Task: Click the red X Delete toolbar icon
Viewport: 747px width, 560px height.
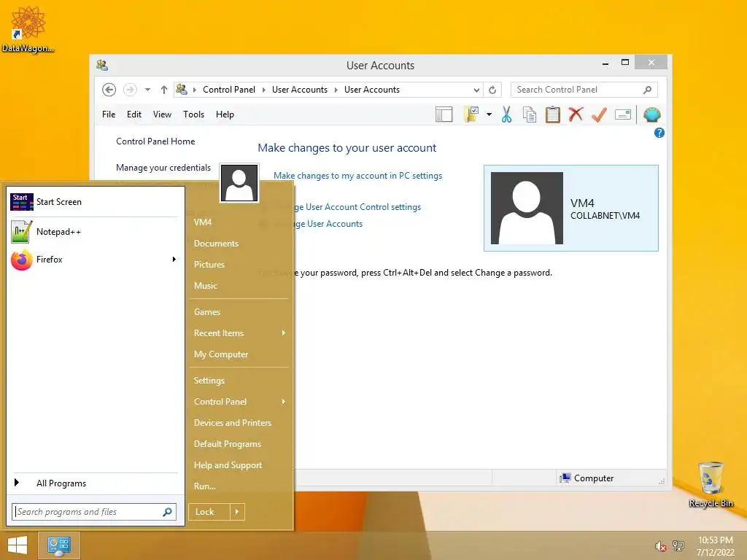Action: [x=576, y=114]
